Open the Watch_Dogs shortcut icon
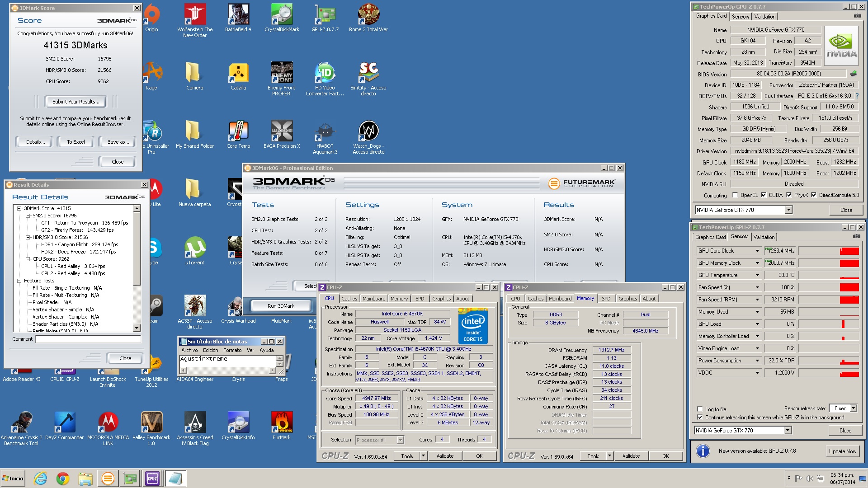This screenshot has width=868, height=488. coord(368,137)
